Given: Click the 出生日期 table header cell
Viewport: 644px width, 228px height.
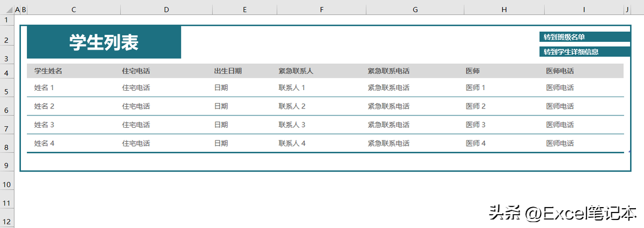Looking at the screenshot, I should (245, 71).
